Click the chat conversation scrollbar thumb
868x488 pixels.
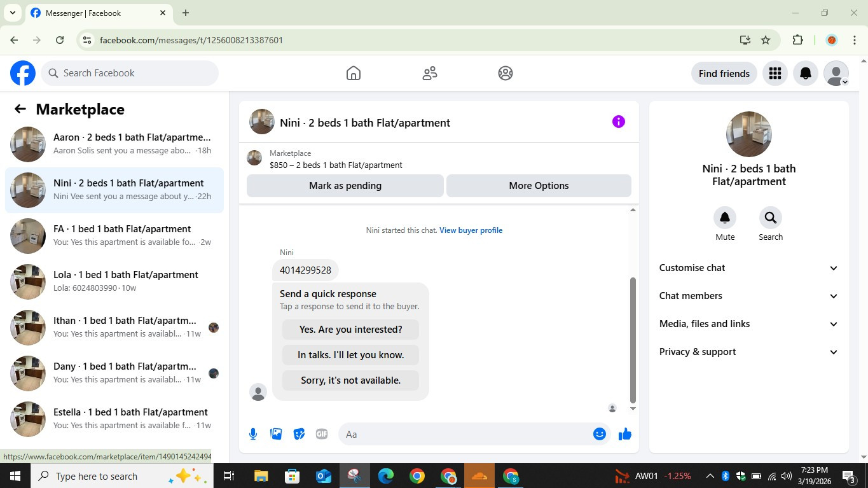633,340
